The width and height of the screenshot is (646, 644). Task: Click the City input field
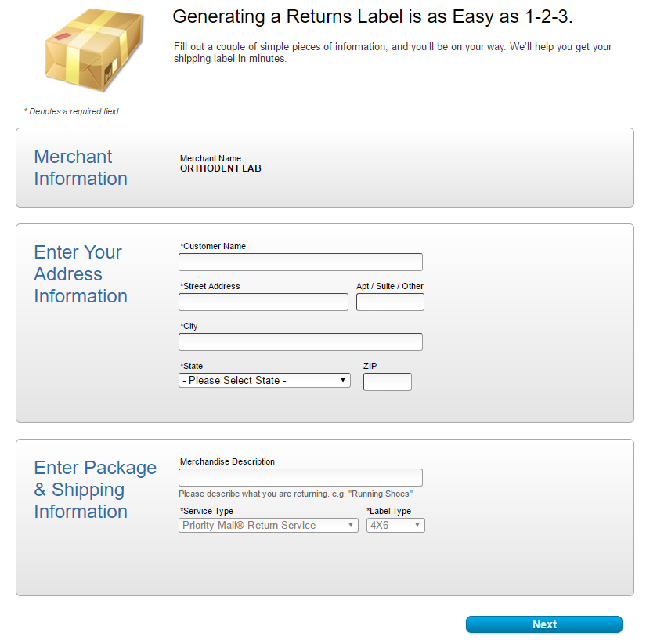pyautogui.click(x=301, y=342)
